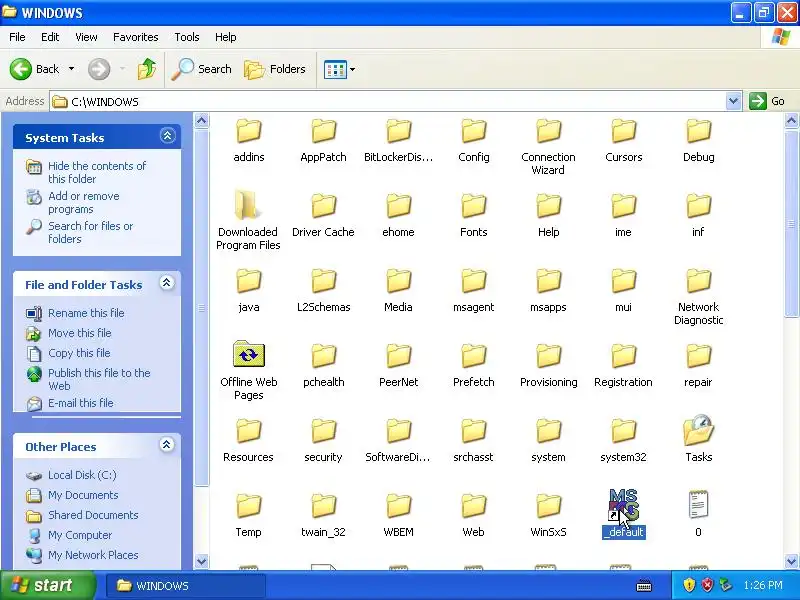Screen dimensions: 800x600
Task: Click file list scrollbar down arrow
Action: coord(791,561)
